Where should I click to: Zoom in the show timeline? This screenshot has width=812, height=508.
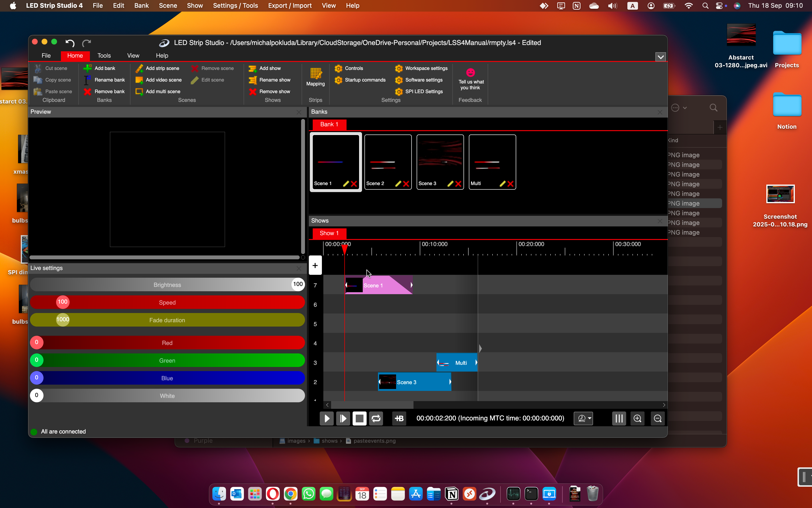pos(637,418)
